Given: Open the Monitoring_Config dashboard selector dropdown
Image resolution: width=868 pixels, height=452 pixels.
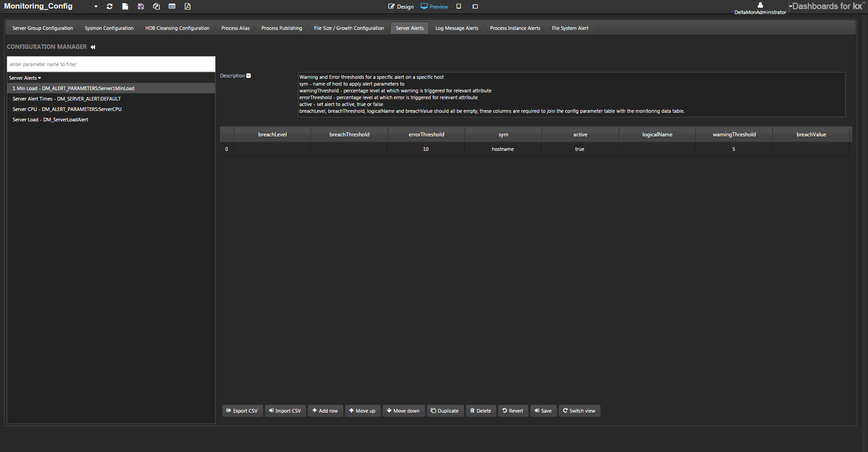Looking at the screenshot, I should [96, 6].
